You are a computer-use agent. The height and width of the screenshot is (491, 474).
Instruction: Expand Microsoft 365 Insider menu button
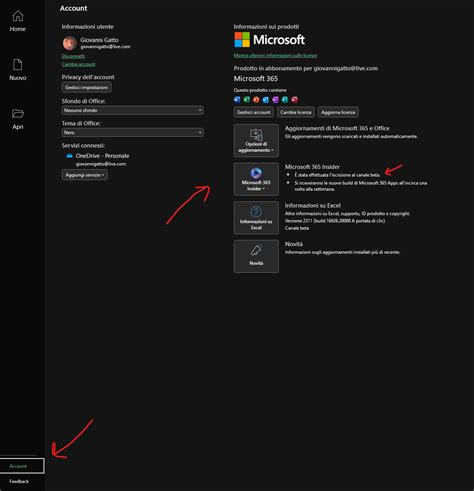tap(256, 179)
